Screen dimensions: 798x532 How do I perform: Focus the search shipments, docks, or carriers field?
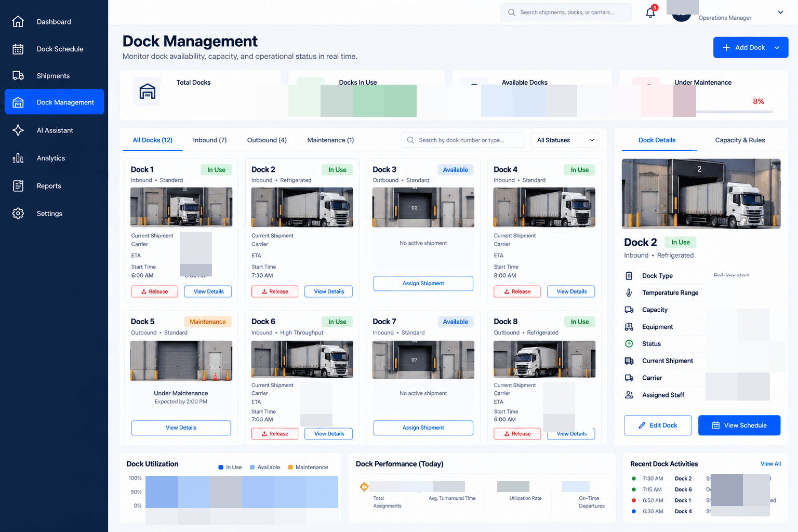click(x=566, y=12)
